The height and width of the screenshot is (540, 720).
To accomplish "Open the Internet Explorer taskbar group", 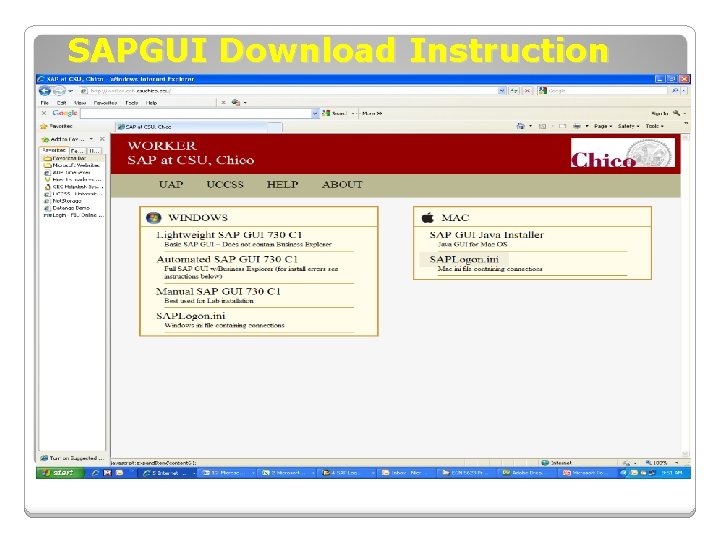I will pyautogui.click(x=168, y=472).
